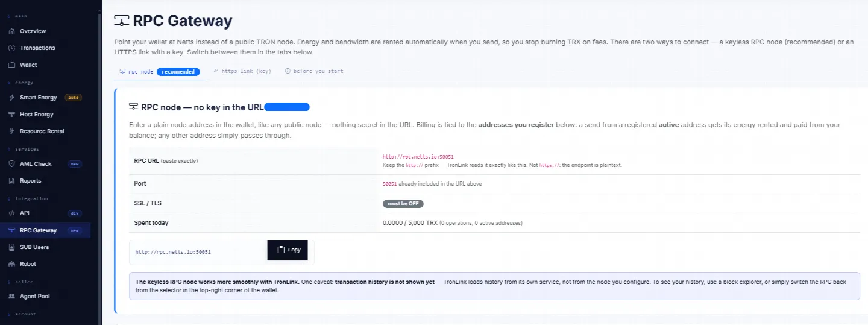Open the Transactions page

tap(45, 48)
